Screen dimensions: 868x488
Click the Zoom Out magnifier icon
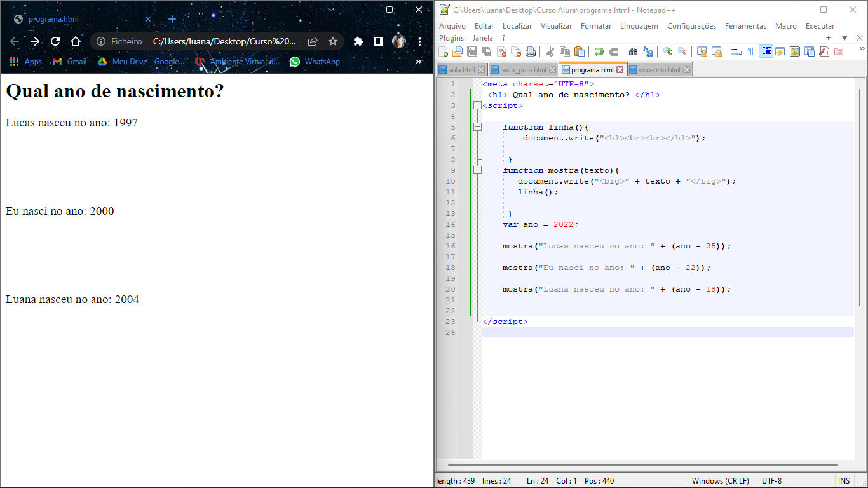coord(682,51)
